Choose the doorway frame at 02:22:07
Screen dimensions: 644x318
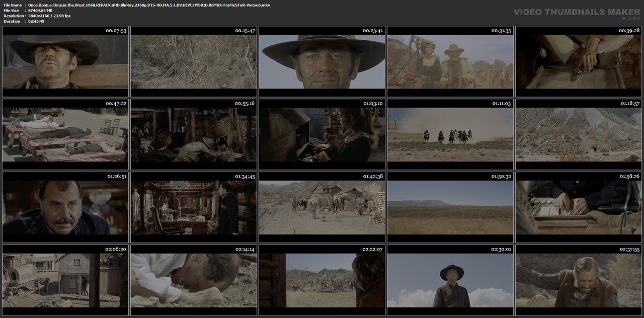point(322,280)
